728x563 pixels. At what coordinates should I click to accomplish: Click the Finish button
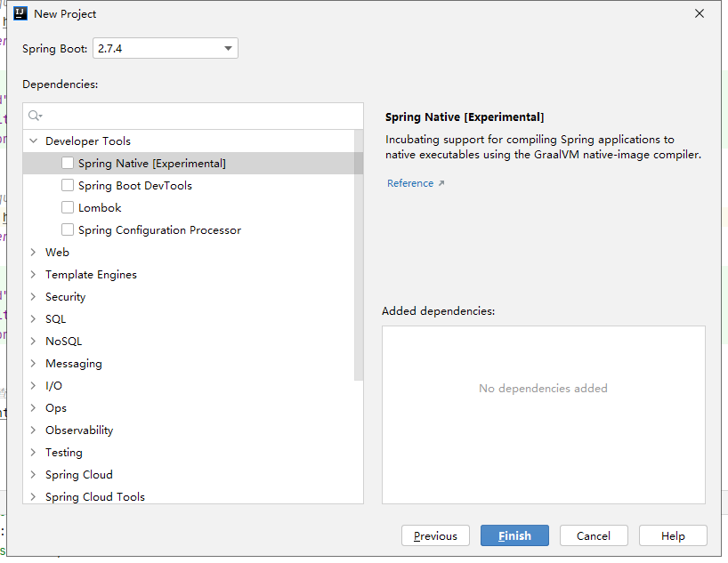coord(514,536)
